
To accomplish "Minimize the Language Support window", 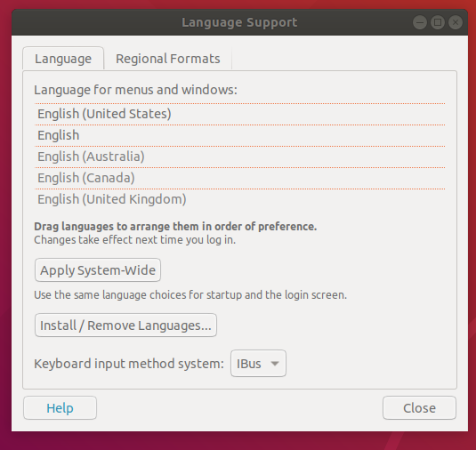I will coord(420,22).
